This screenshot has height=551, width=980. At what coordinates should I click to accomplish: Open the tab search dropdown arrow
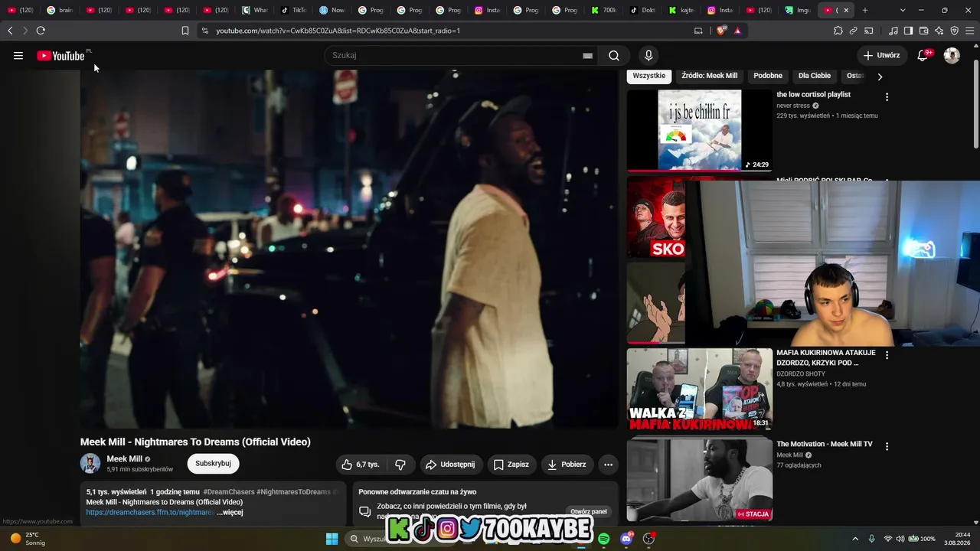pos(903,10)
